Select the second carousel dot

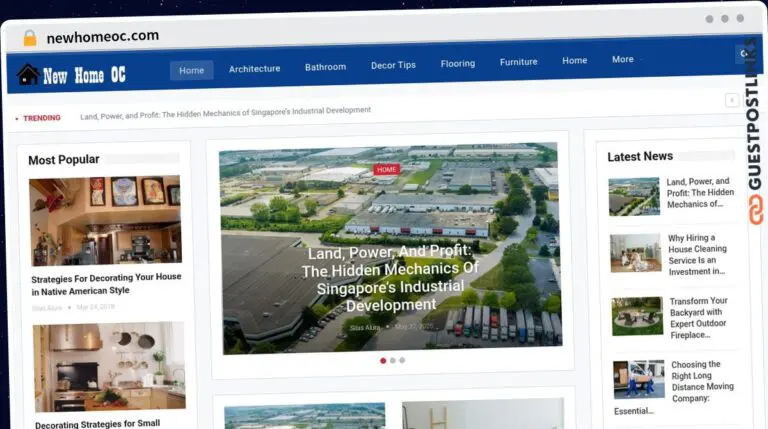pyautogui.click(x=393, y=360)
